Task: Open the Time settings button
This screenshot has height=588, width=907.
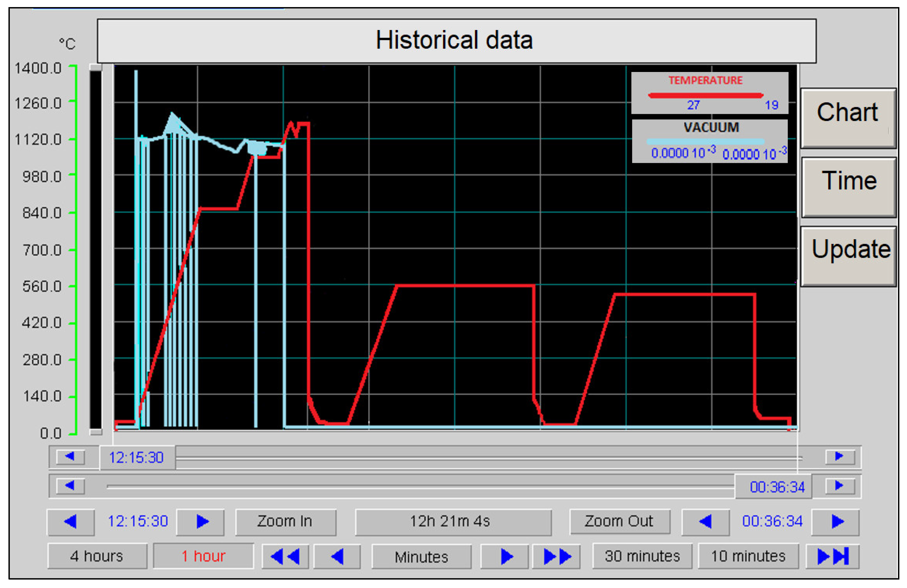Action: 849,187
